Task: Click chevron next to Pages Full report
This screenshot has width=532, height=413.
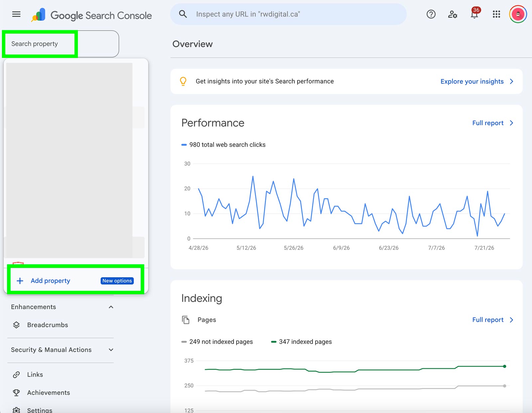Action: 511,320
